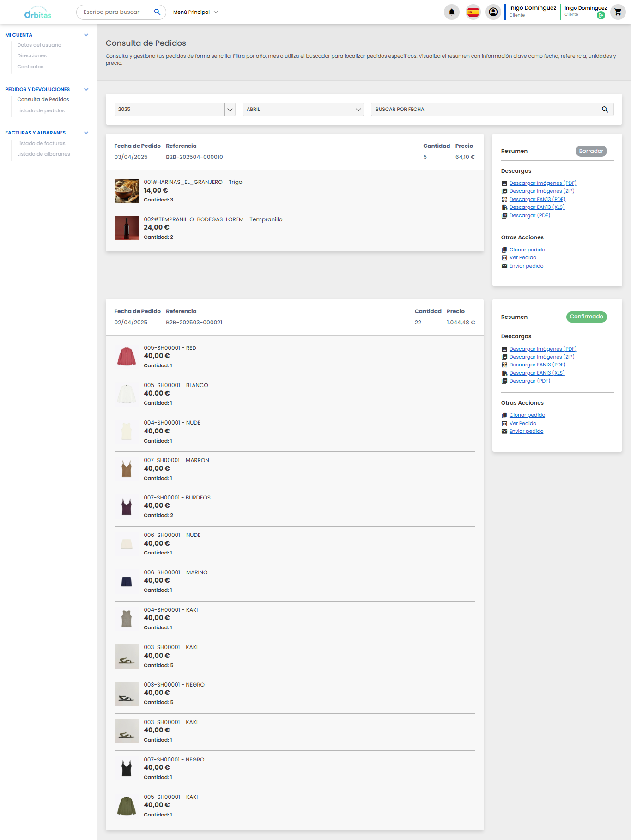Go to Listado de facturas
Viewport: 631px width, 840px height.
[x=41, y=144]
